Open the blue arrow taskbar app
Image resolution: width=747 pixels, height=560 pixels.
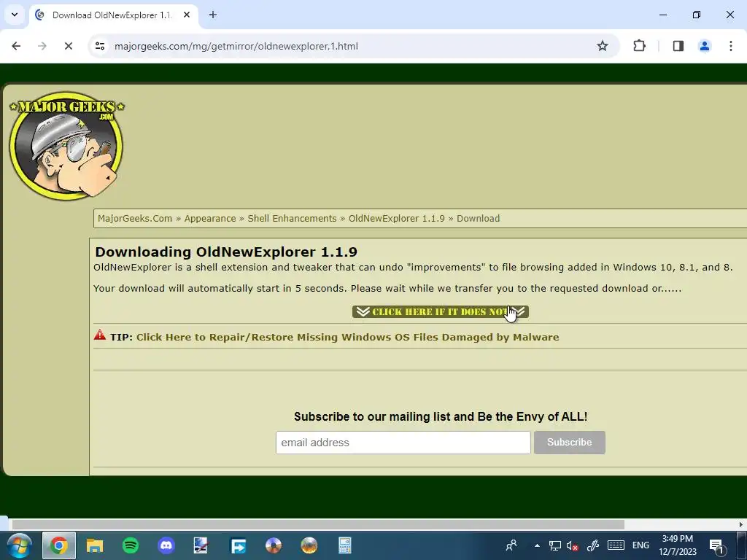(238, 545)
